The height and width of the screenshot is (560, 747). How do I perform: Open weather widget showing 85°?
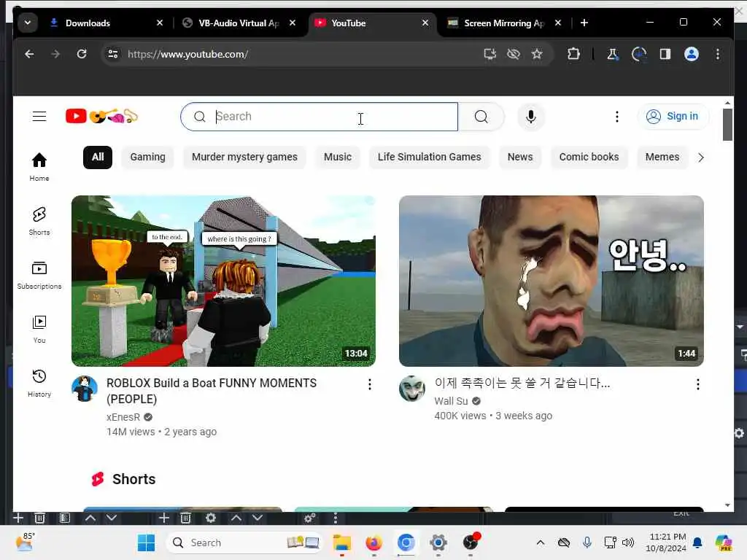tap(25, 542)
